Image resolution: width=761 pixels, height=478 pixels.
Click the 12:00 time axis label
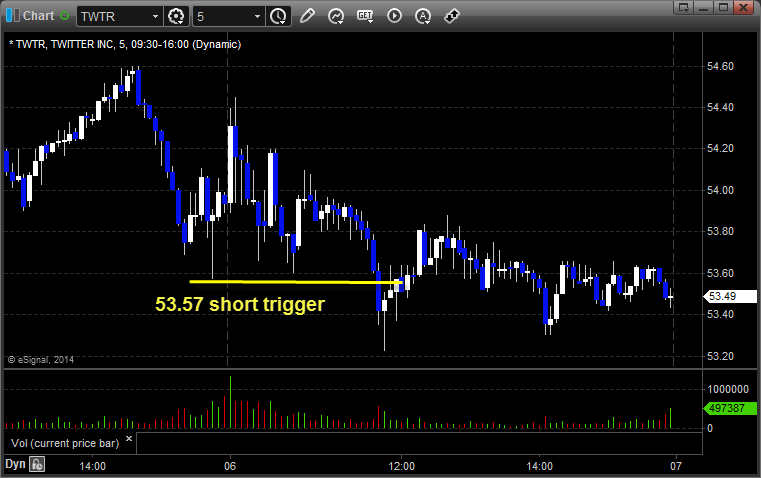pyautogui.click(x=401, y=466)
